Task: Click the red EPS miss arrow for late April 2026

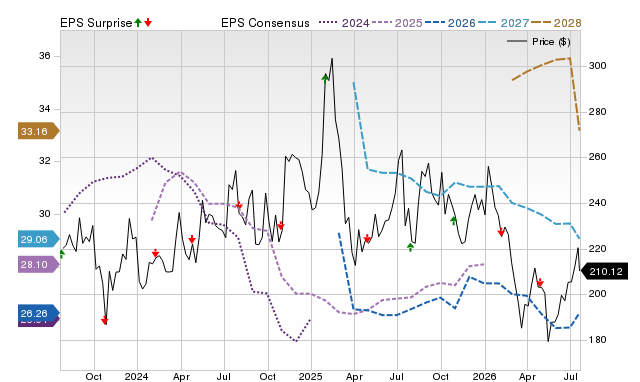Action: click(x=540, y=282)
